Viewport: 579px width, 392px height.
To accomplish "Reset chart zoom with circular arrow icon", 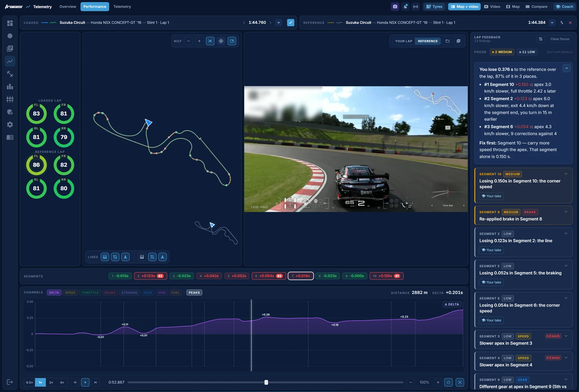I will 448,382.
